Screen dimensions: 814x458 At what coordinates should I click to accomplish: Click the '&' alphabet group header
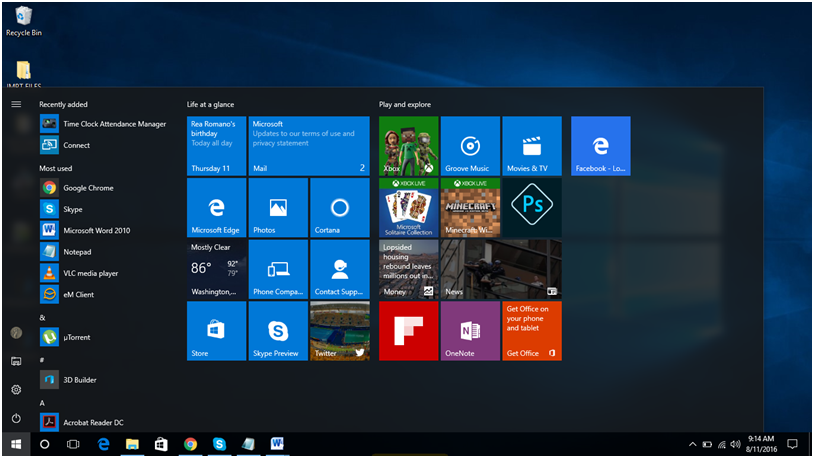43,318
